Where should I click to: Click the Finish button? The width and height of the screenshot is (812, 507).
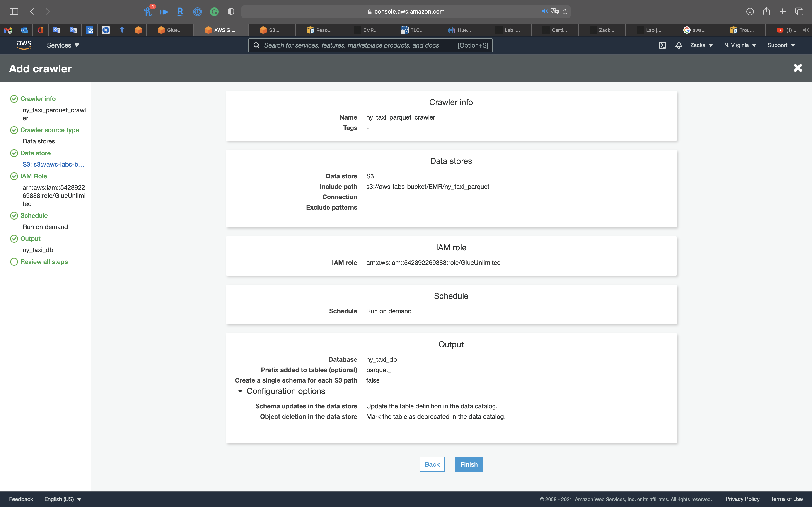pyautogui.click(x=469, y=464)
